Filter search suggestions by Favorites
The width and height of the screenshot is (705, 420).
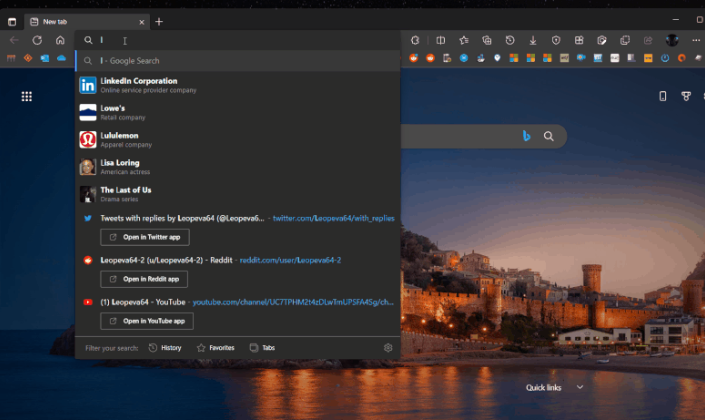[x=215, y=348]
